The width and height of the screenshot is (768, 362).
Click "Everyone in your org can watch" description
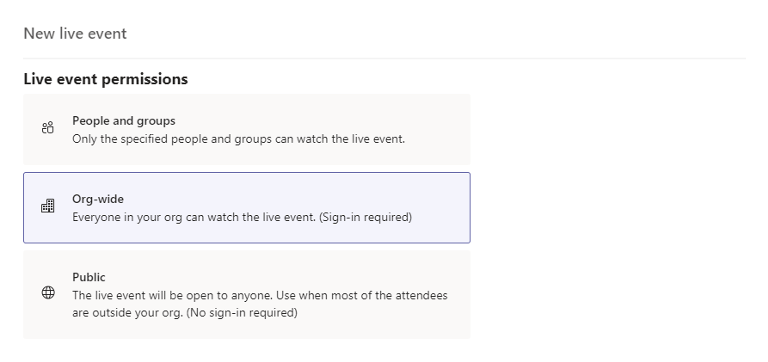(194, 217)
